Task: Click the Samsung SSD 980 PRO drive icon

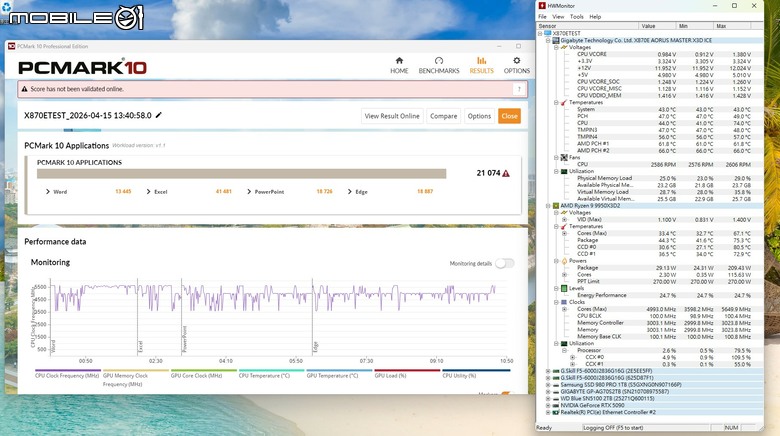Action: click(556, 385)
